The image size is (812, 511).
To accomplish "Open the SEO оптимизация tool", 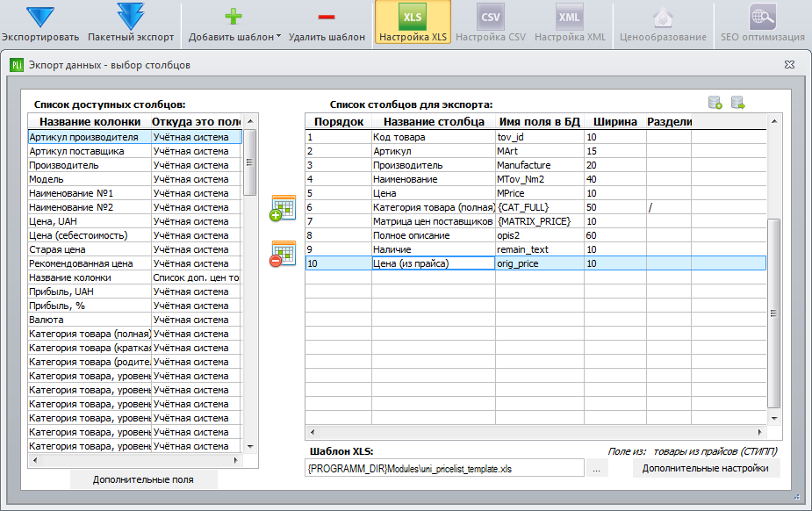I will coord(762,22).
